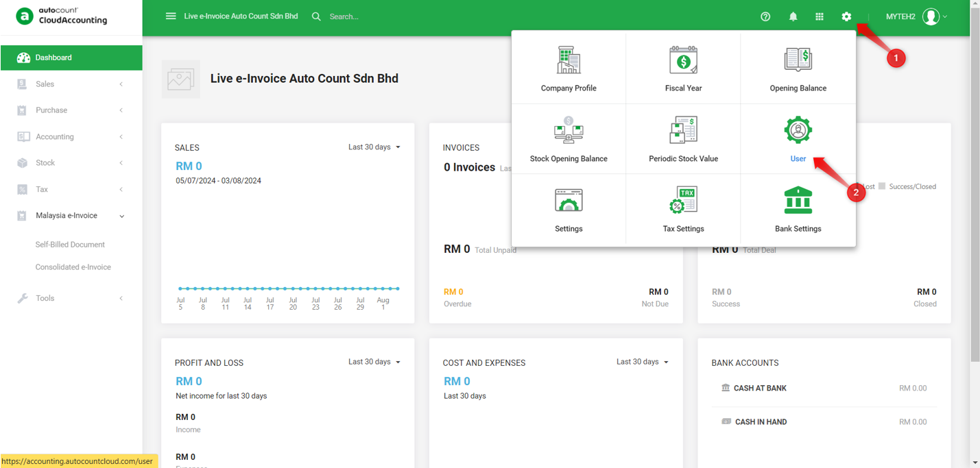Expand the Purchase menu chevron

121,110
